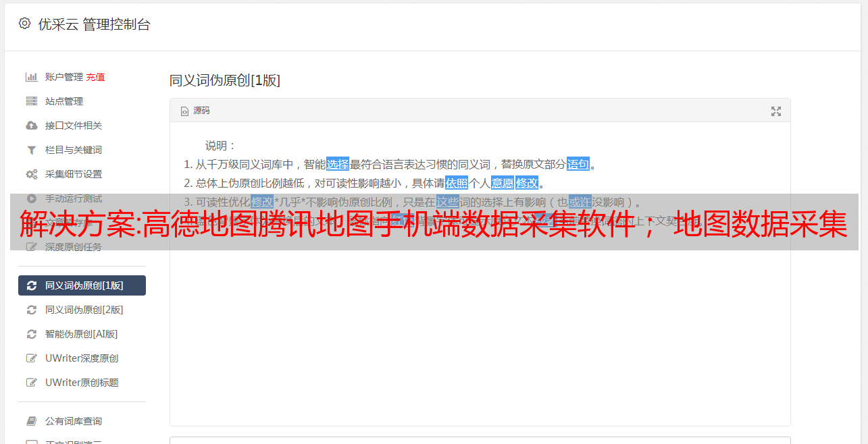Screen dimensions: 868x444
Task: Click the gear icon beside 优采云 管理控制台
Action: click(24, 24)
